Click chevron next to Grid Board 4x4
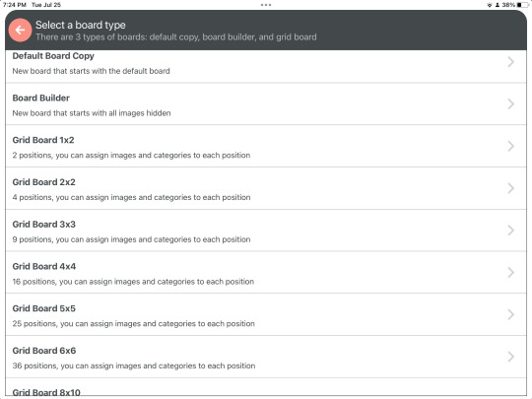This screenshot has height=399, width=532. point(510,273)
